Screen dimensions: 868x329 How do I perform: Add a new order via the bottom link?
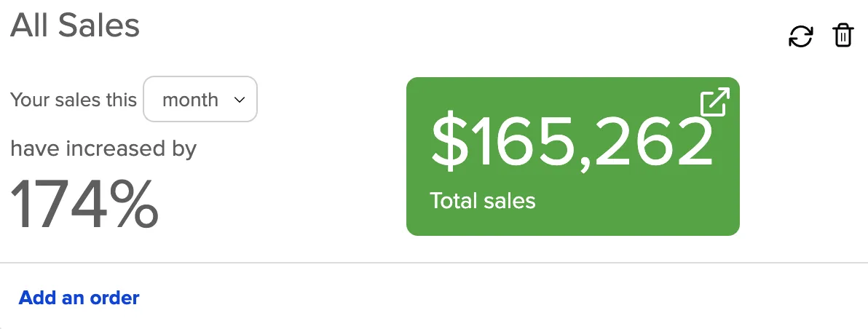click(x=79, y=298)
